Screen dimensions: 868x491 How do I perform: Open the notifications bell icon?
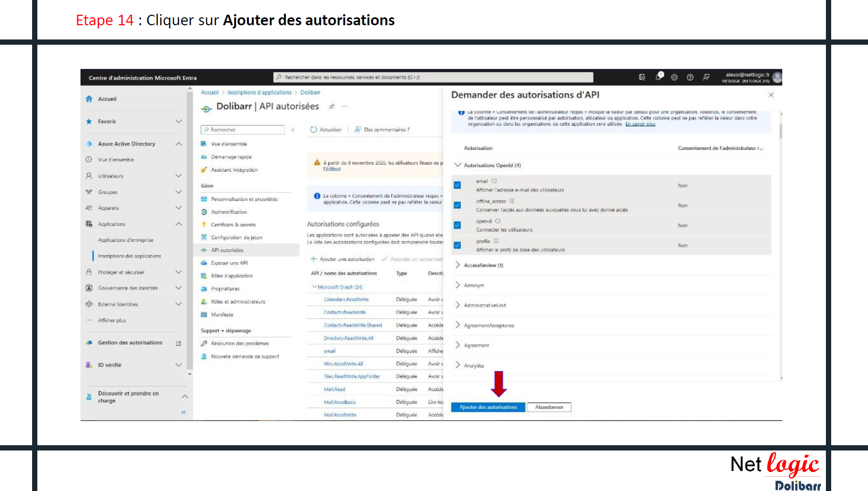[x=659, y=77]
